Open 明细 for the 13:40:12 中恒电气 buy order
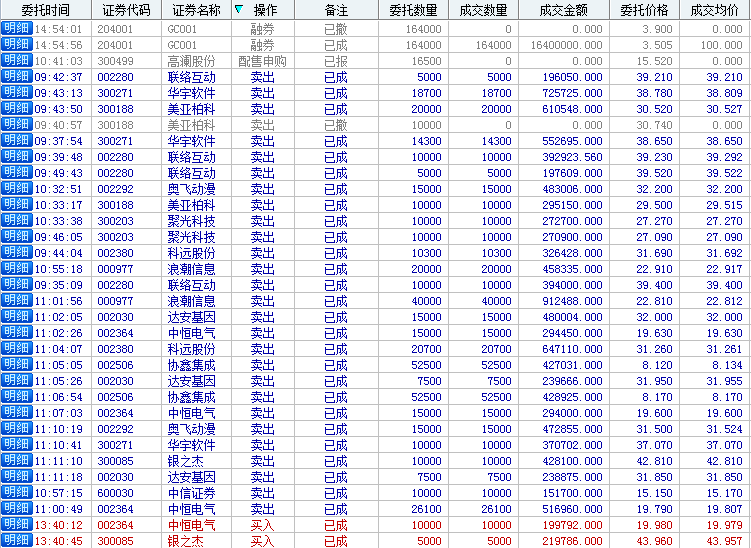The height and width of the screenshot is (548, 751). coord(17,525)
